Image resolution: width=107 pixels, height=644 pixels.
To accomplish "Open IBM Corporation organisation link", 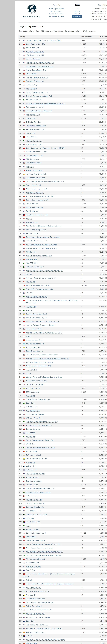I will (32, 223).
